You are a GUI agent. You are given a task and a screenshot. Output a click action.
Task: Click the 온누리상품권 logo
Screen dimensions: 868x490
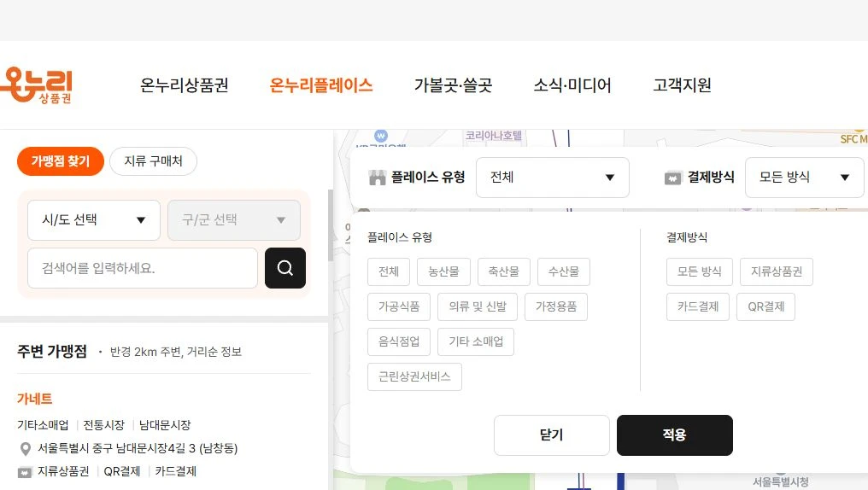coord(36,85)
